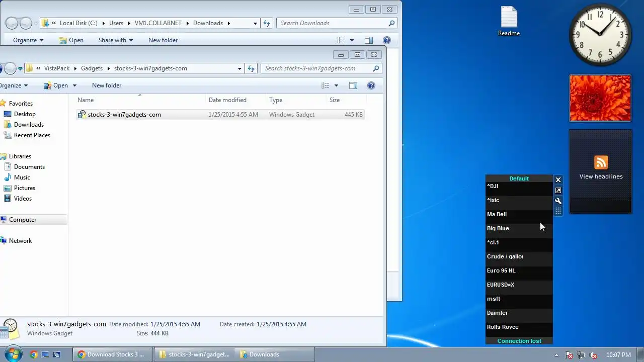This screenshot has width=644, height=362.
Task: Click the RSS feed icon in headlines gadget
Action: (x=601, y=162)
